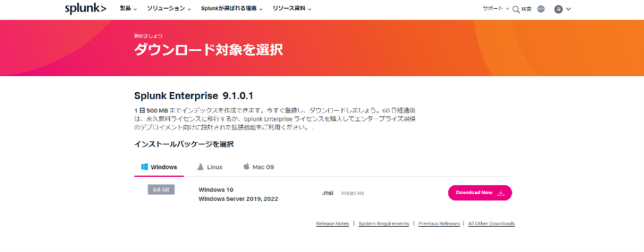Select the 64-bit badge

click(161, 190)
